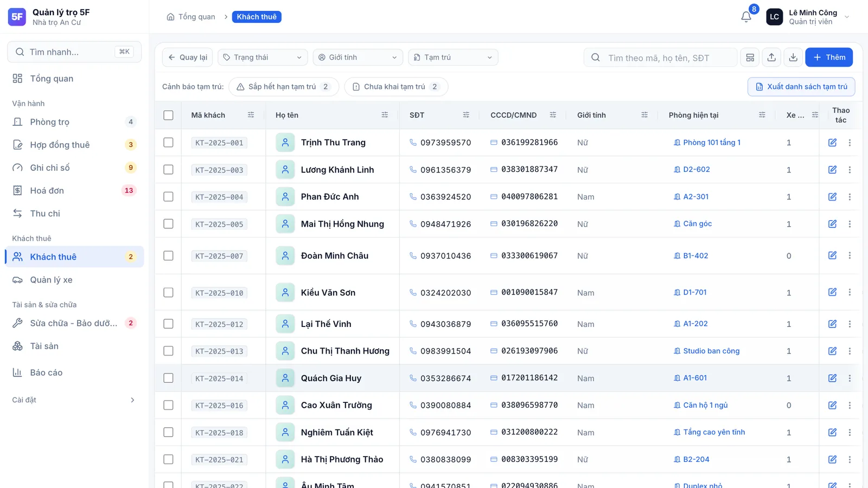Image resolution: width=868 pixels, height=488 pixels.
Task: Click Xuất danh sách tạm trú
Action: 801,87
